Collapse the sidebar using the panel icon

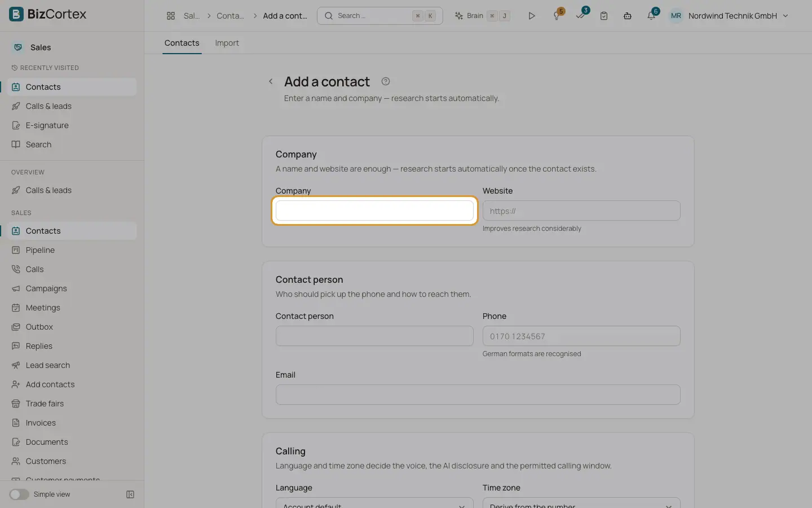tap(130, 494)
